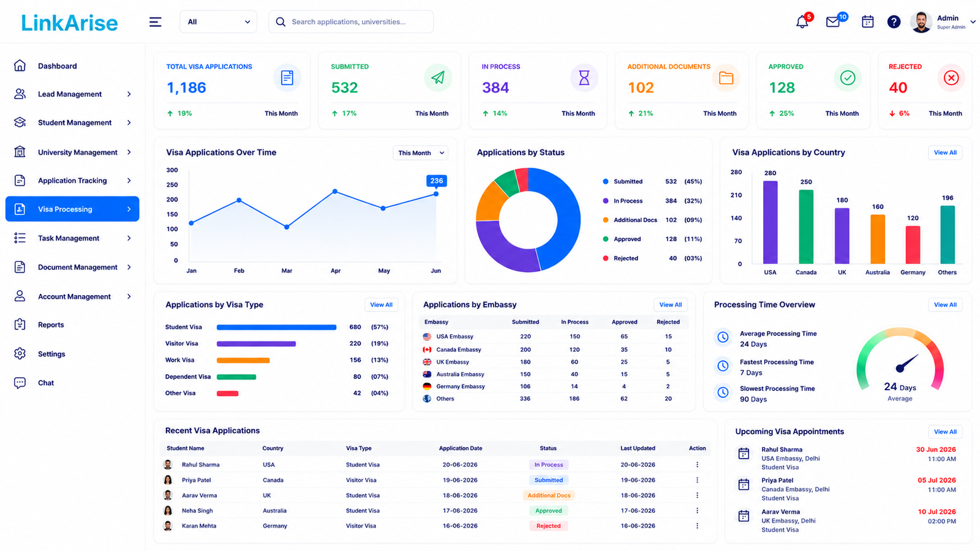
Task: Expand University Management submenu chevron
Action: pyautogui.click(x=129, y=152)
